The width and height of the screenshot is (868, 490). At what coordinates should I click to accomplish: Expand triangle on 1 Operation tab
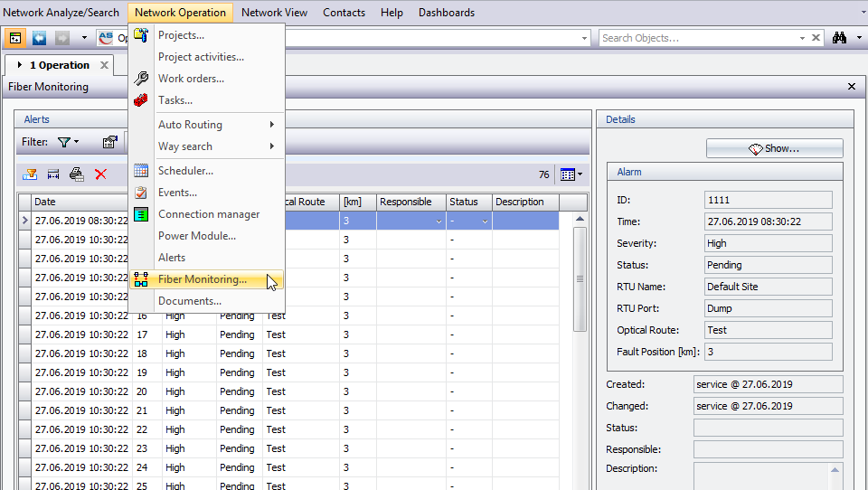click(x=19, y=65)
